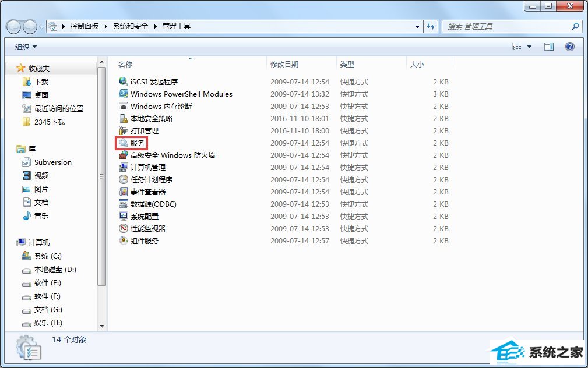
Task: Open the help question mark icon
Action: (x=569, y=47)
